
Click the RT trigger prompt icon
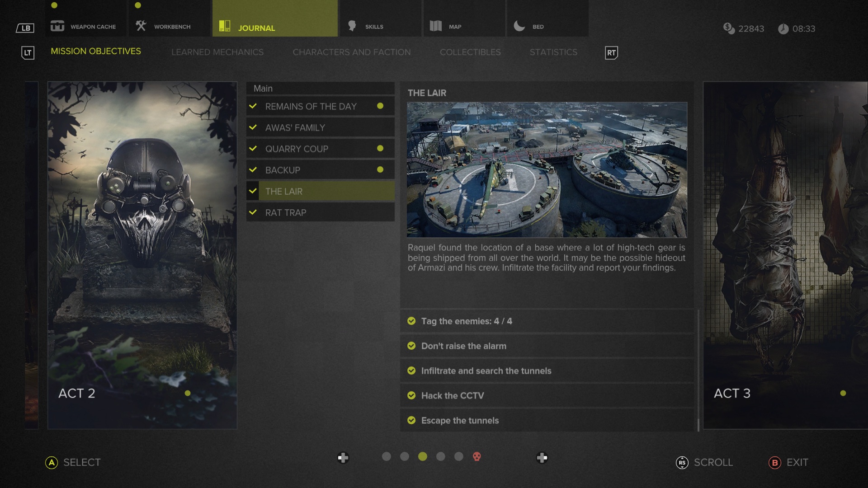click(611, 53)
